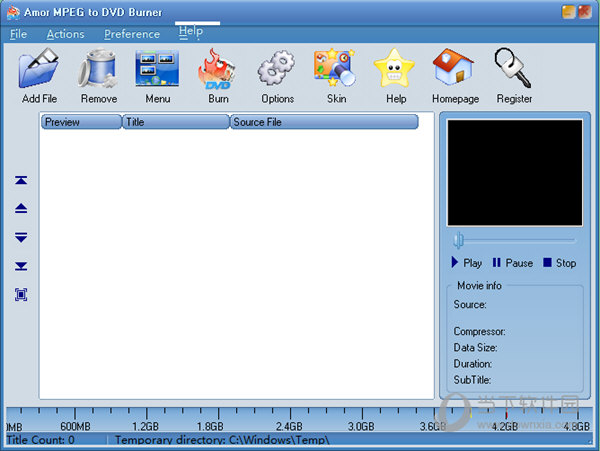Minimize the Amor MPEG to DVD Burner window
Viewport: 600px width, 451px height.
[x=568, y=12]
